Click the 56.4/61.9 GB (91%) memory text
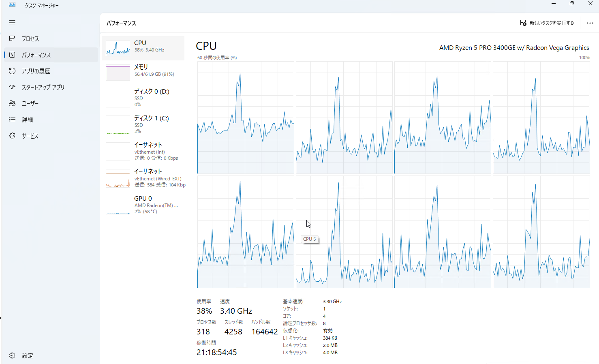599x364 pixels. click(154, 74)
